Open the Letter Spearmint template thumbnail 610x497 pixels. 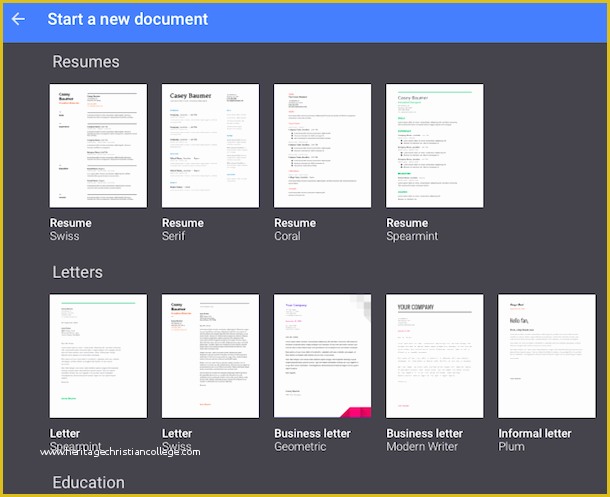coord(98,356)
